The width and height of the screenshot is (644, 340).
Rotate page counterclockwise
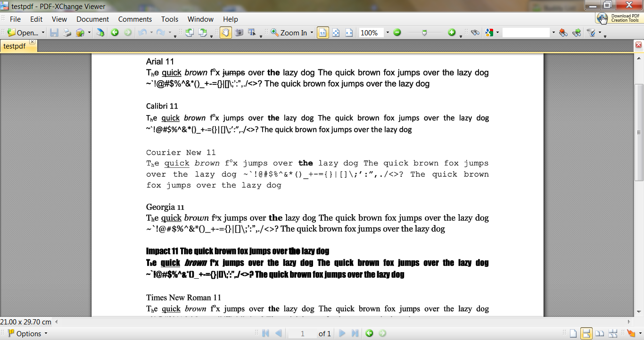tap(190, 33)
